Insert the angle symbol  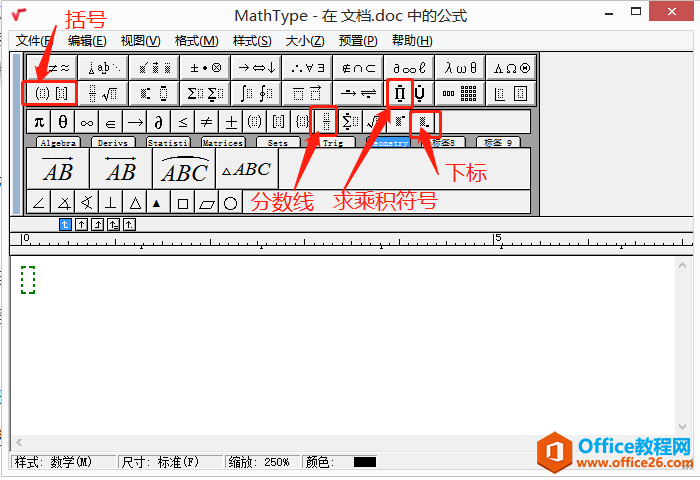pos(39,203)
